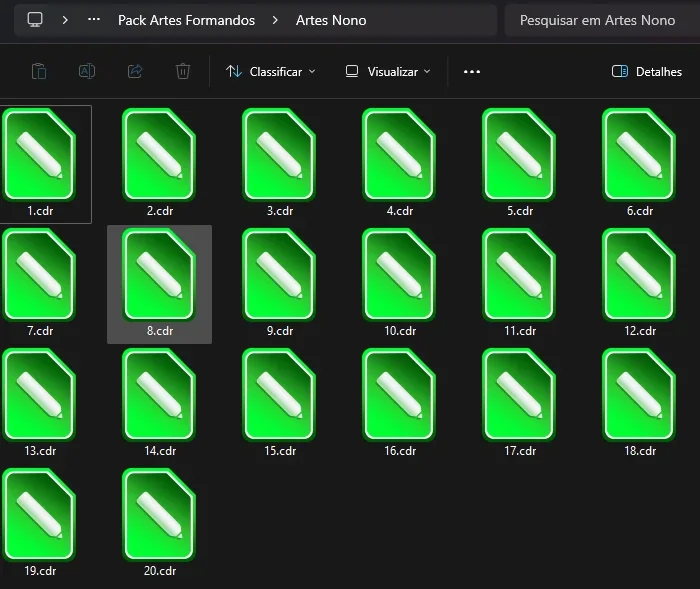The height and width of the screenshot is (589, 700).
Task: Select the 20.cdr file icon
Action: 159,514
